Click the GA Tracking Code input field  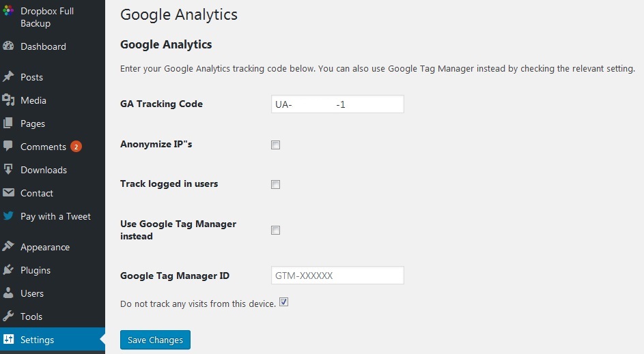click(x=337, y=104)
